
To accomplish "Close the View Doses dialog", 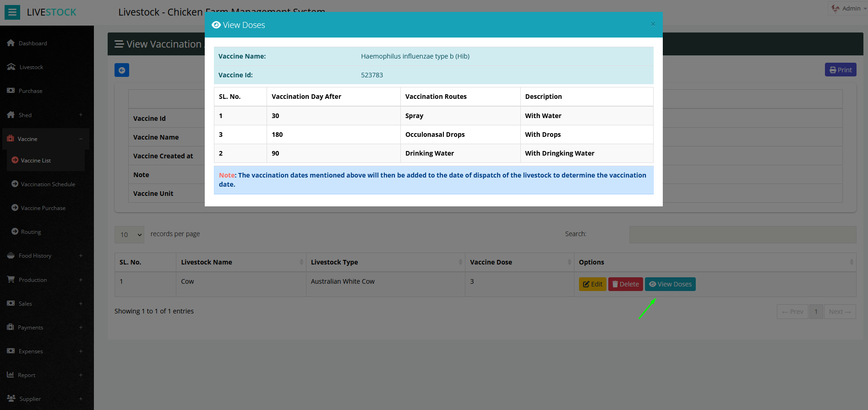I will [653, 24].
